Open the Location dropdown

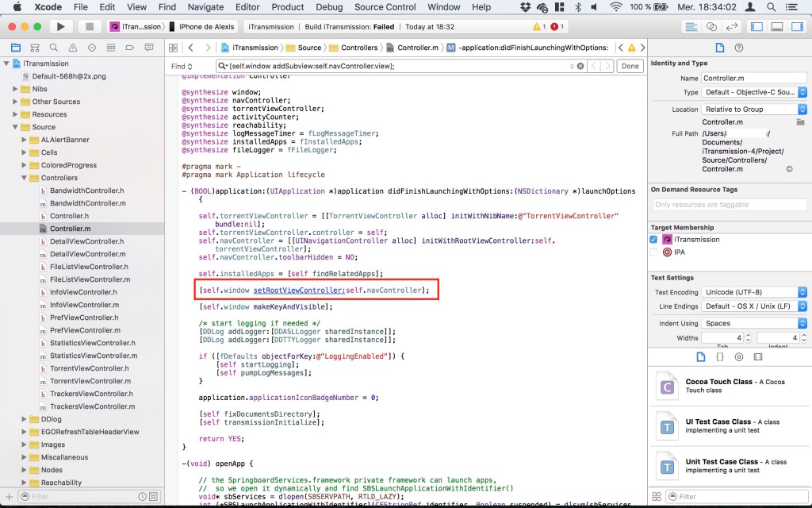tap(754, 110)
